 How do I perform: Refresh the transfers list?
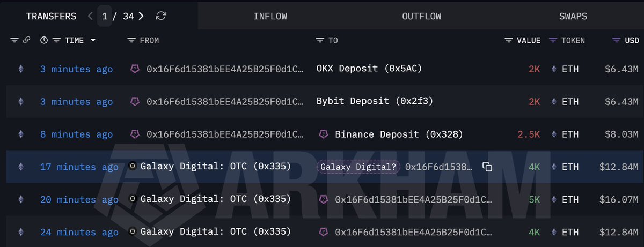pyautogui.click(x=161, y=16)
